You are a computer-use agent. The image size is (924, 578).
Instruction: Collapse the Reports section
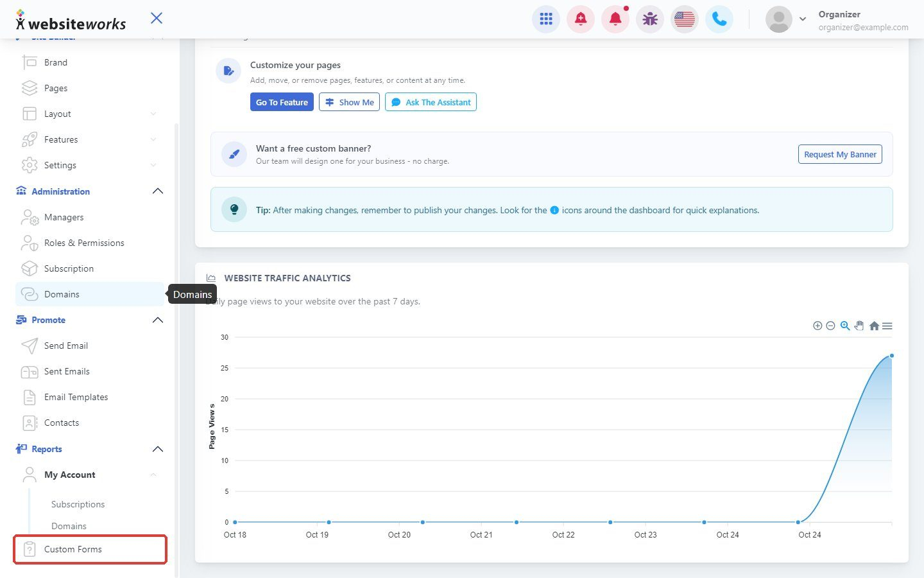(x=158, y=449)
